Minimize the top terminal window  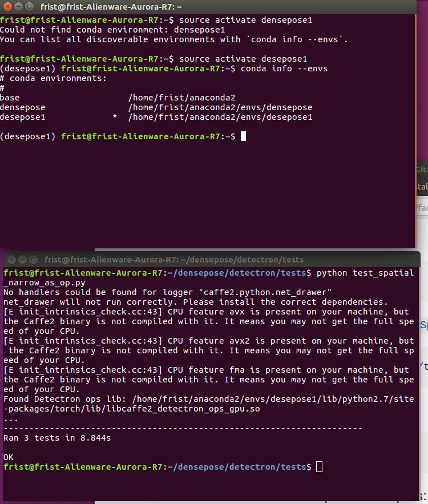click(x=19, y=6)
